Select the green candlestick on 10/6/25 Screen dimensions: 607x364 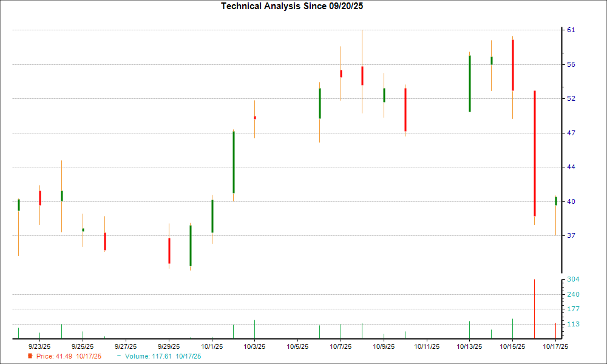click(x=319, y=103)
